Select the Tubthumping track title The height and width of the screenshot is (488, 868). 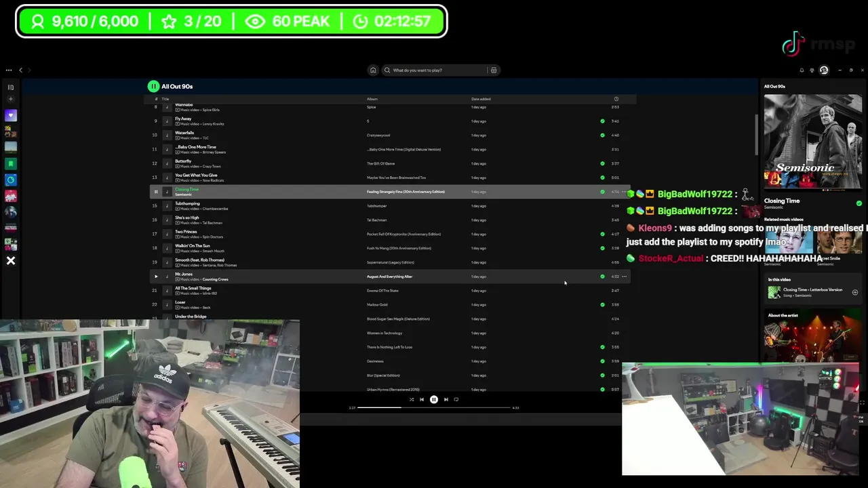[187, 203]
